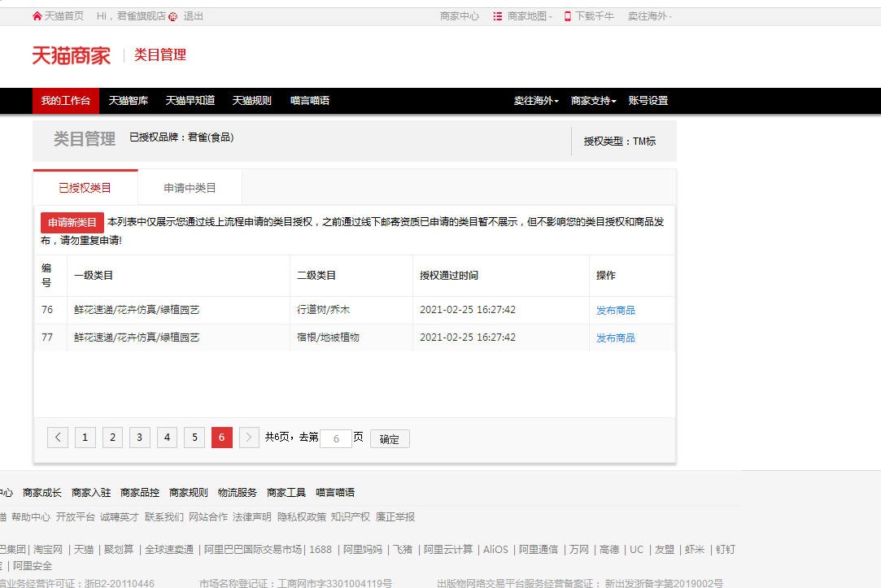
Task: Click 发布商品 for row 76
Action: click(615, 310)
